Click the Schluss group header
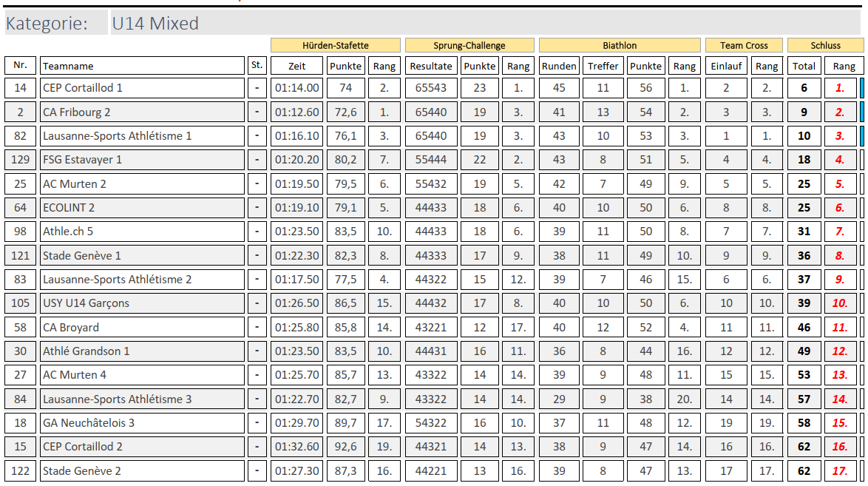 point(825,45)
